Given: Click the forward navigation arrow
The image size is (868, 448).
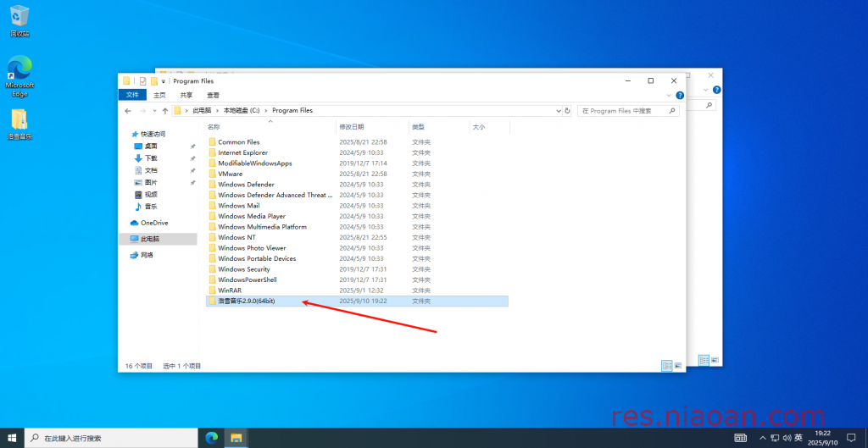Looking at the screenshot, I should pos(142,111).
